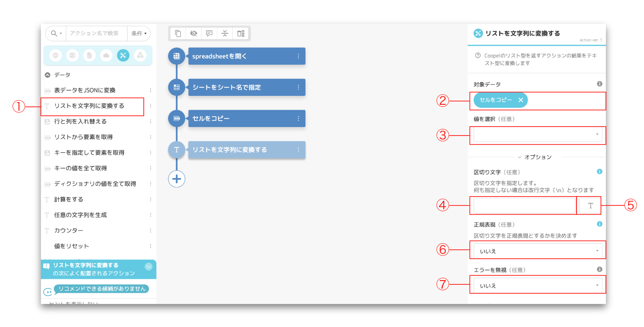Open more menu for 表データをJSONに変換
The width and height of the screenshot is (644, 327).
(151, 90)
